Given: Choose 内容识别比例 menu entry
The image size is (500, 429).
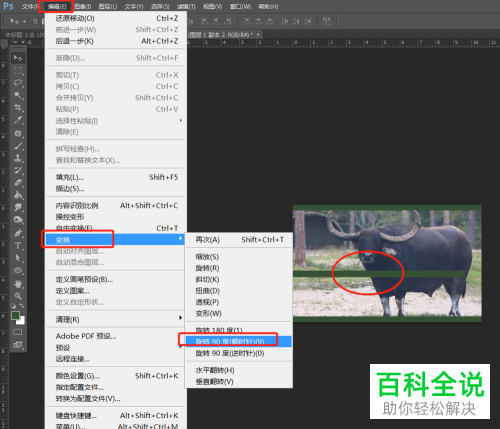Looking at the screenshot, I should tap(116, 206).
